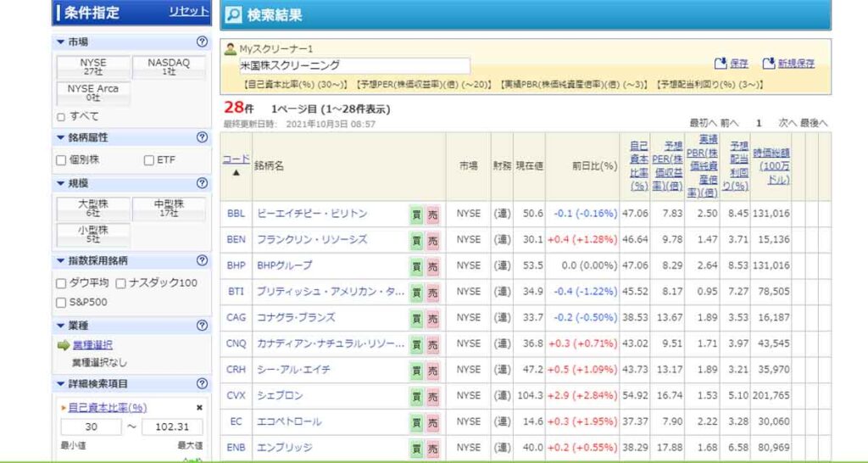Go to 次へ next page
This screenshot has width=868, height=463.
click(x=787, y=123)
